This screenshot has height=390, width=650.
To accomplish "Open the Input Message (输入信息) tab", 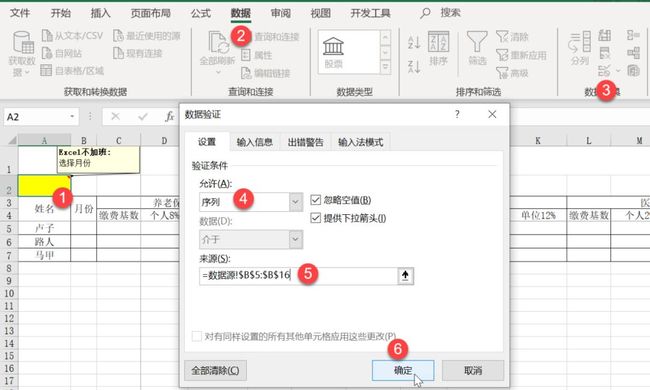I will (255, 142).
